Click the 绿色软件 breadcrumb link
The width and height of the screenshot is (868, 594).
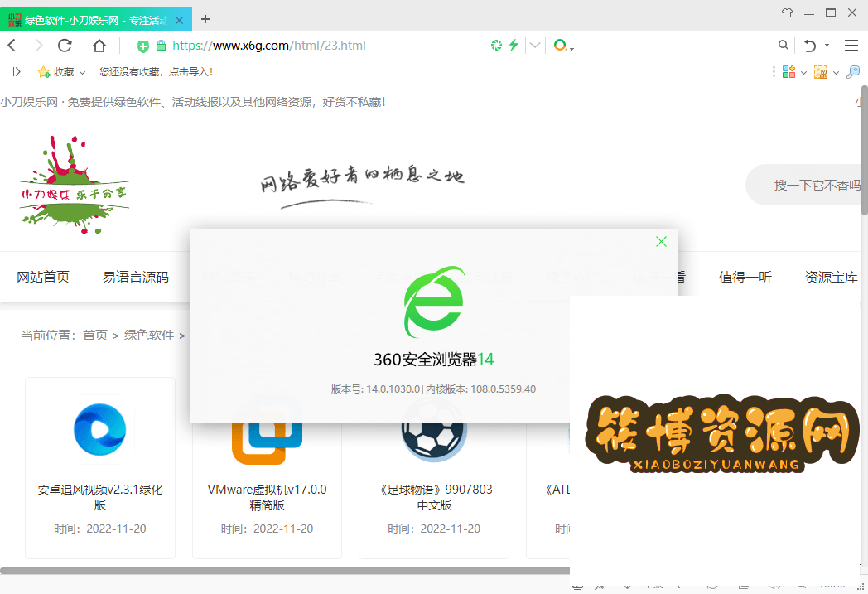[149, 335]
